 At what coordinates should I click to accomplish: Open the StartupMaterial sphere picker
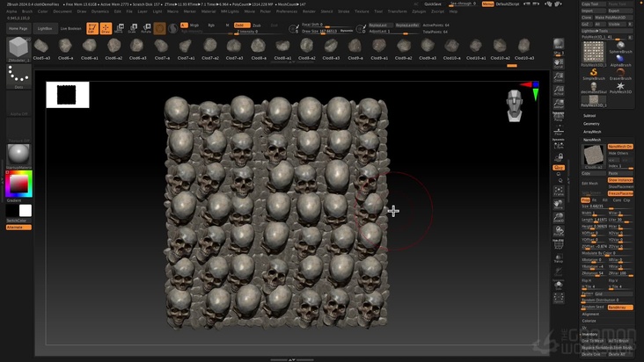[x=18, y=156]
